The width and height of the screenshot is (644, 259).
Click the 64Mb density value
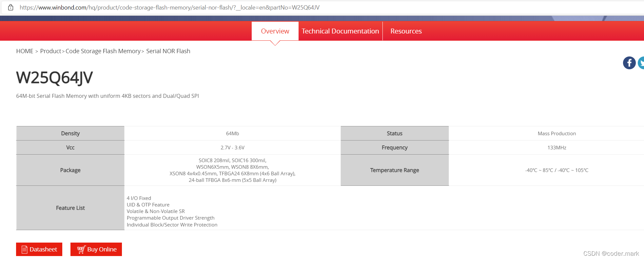232,134
